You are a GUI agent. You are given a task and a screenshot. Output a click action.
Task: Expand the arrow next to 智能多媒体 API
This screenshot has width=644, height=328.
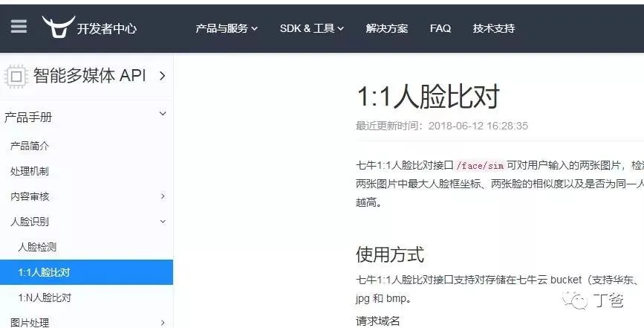click(163, 76)
